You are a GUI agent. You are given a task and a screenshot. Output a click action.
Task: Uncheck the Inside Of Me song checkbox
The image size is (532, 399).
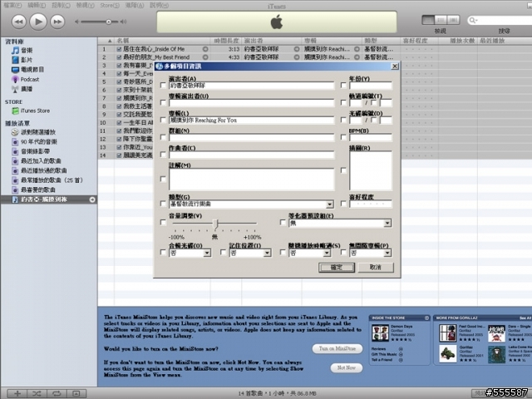pyautogui.click(x=119, y=49)
